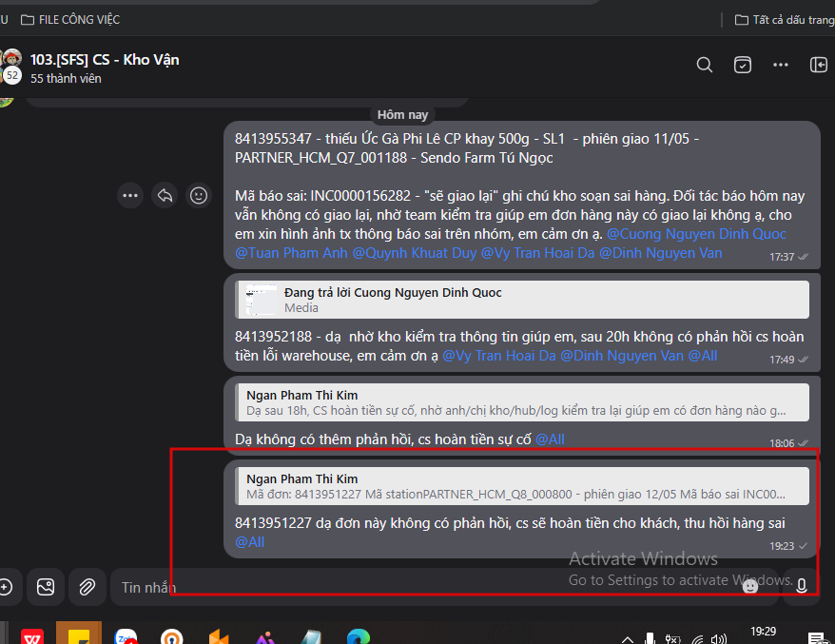
Task: Open the three-dots conversation options in header
Action: click(x=780, y=65)
